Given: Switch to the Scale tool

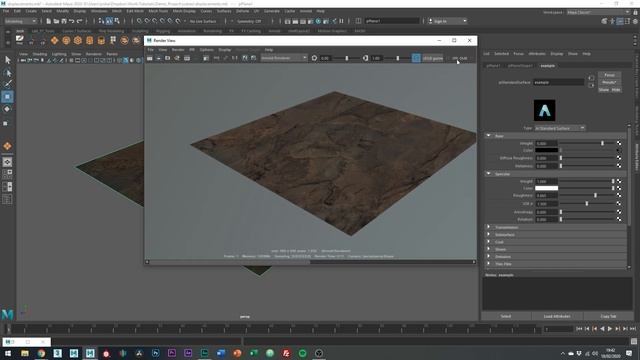Looking at the screenshot, I should pyautogui.click(x=6, y=123).
